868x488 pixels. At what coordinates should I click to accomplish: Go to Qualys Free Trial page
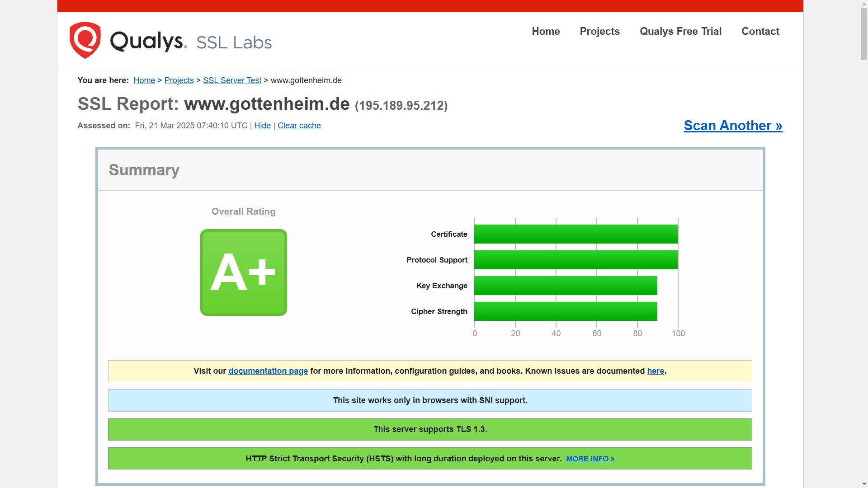click(x=680, y=31)
